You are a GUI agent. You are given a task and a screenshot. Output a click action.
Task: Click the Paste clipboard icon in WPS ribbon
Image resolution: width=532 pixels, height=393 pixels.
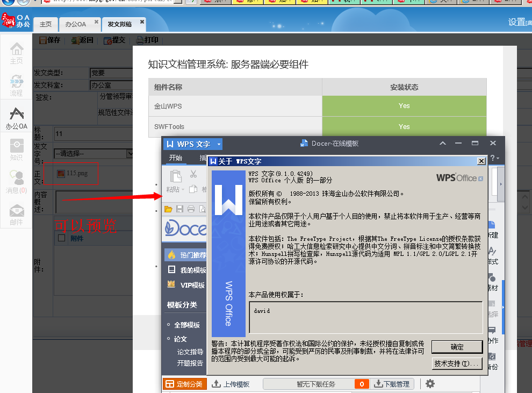(x=176, y=176)
